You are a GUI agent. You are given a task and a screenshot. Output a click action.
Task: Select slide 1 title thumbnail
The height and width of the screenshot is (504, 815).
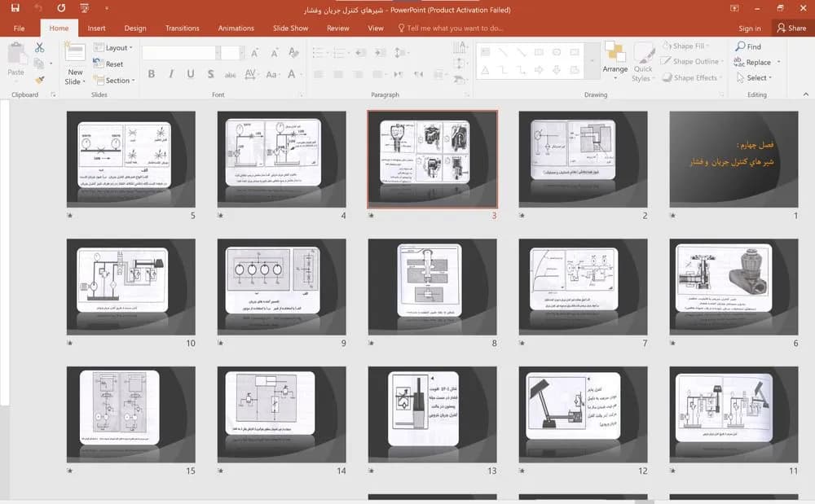coord(733,159)
